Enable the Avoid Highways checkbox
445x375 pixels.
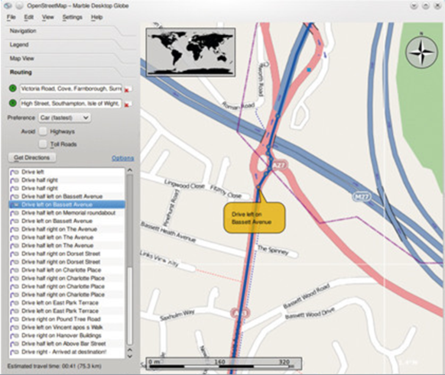pyautogui.click(x=43, y=131)
